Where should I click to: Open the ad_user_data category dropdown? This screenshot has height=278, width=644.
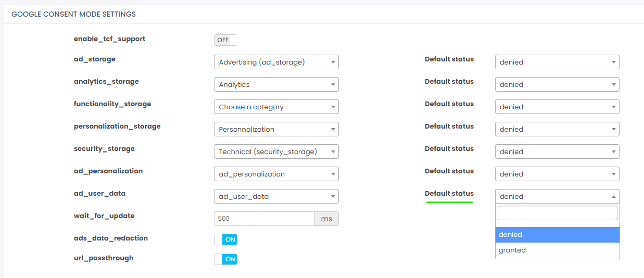click(x=276, y=196)
